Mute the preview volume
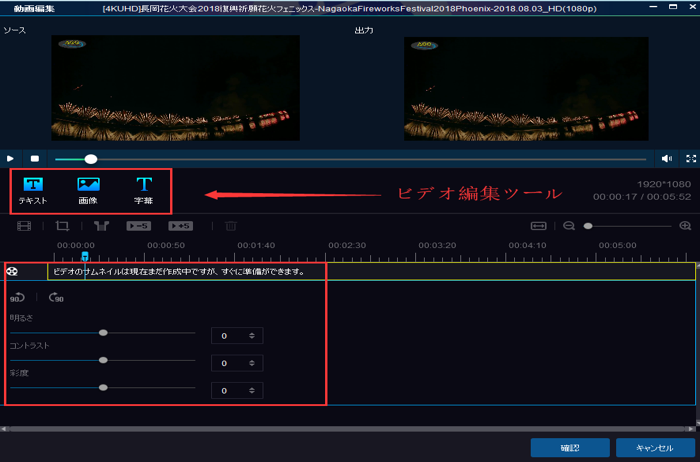Screen dimensions: 700x462 coord(667,158)
